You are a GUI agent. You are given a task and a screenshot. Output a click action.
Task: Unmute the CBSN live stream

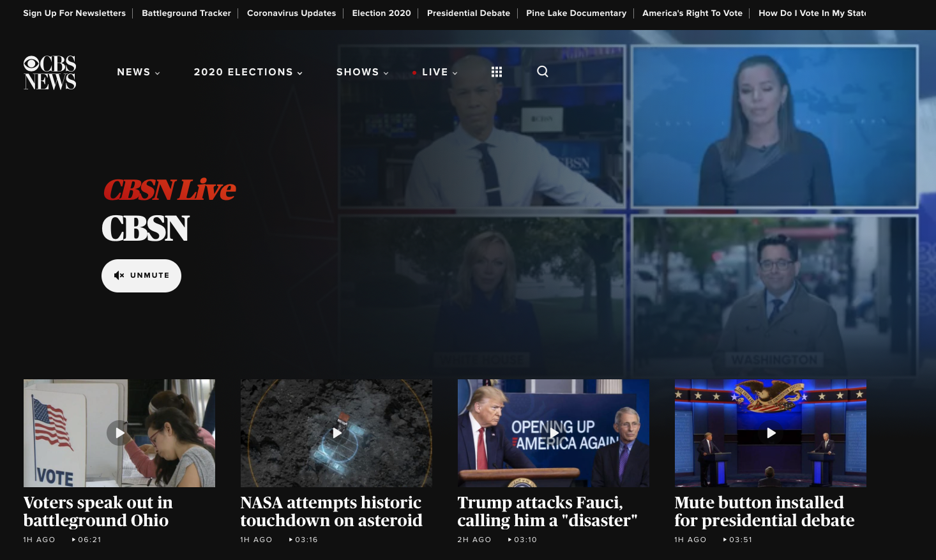click(141, 276)
